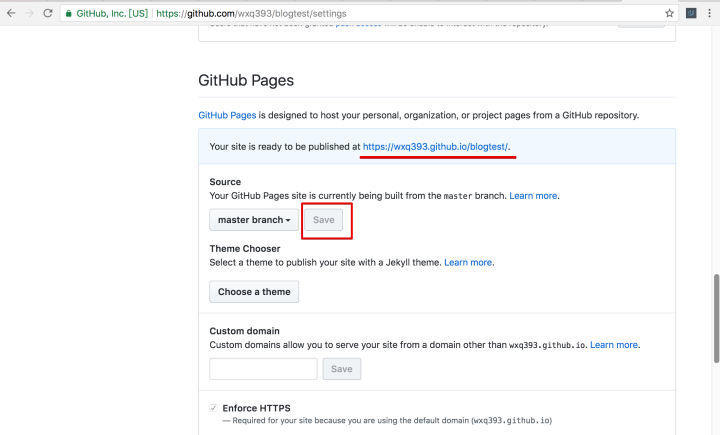
Task: Click the 'Custom domain' label
Action: (244, 331)
